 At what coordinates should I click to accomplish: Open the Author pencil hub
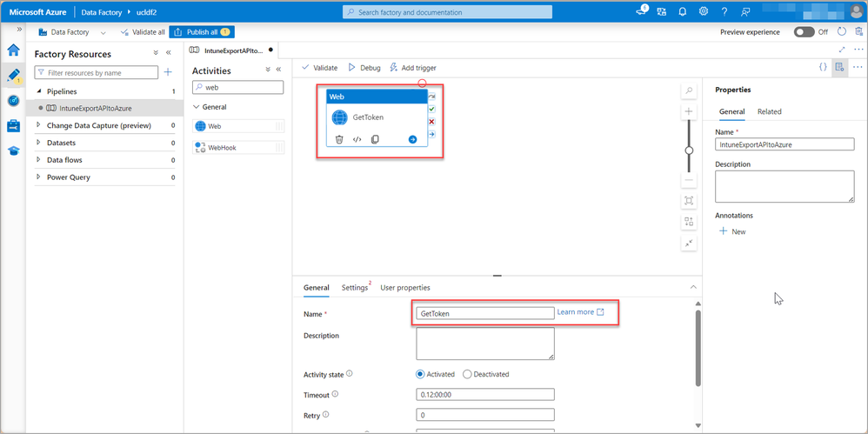(13, 75)
